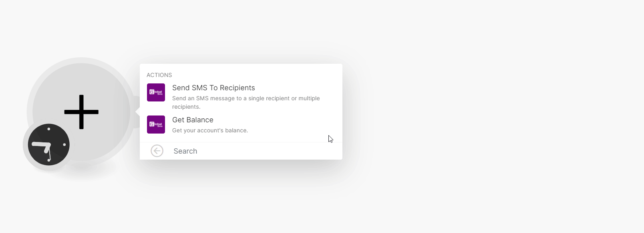Image resolution: width=644 pixels, height=233 pixels.
Task: Go back using the circled left arrow
Action: pyautogui.click(x=157, y=151)
